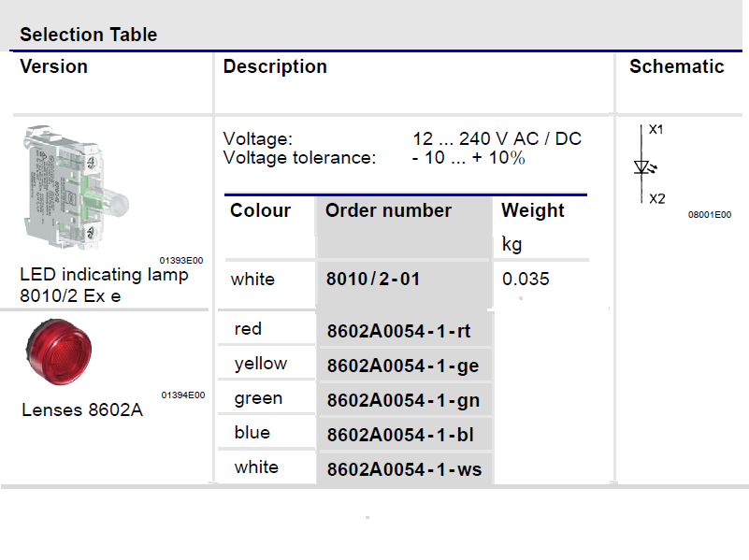Click the Colour sub-table header
Image resolution: width=749 pixels, height=560 pixels.
pyautogui.click(x=260, y=210)
